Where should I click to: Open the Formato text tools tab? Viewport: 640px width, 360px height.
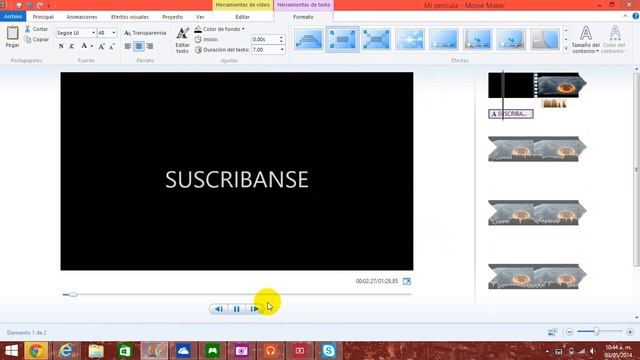click(303, 17)
